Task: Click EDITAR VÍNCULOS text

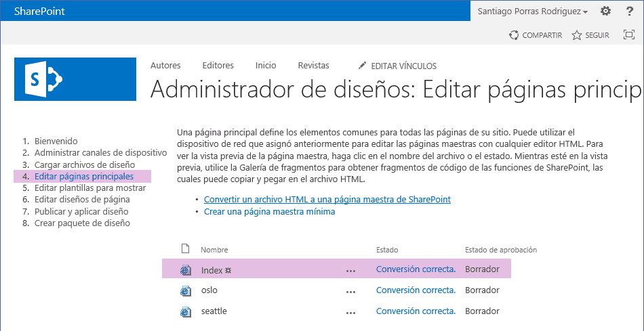Action: [x=404, y=66]
